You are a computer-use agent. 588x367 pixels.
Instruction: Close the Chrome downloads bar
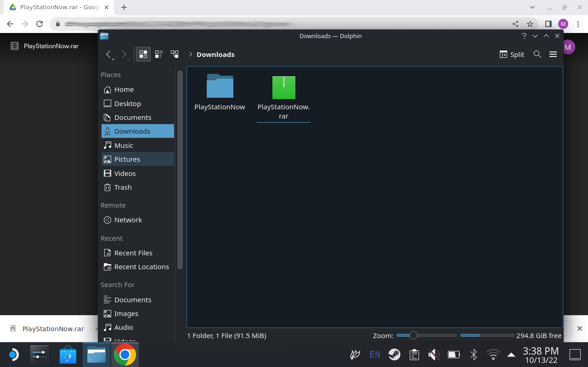[579, 328]
